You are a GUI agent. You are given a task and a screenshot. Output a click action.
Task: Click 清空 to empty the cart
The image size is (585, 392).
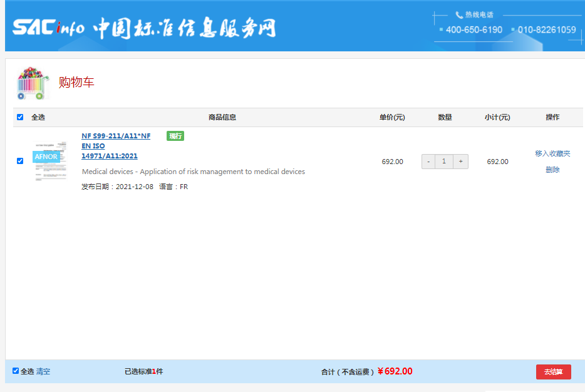tap(43, 371)
